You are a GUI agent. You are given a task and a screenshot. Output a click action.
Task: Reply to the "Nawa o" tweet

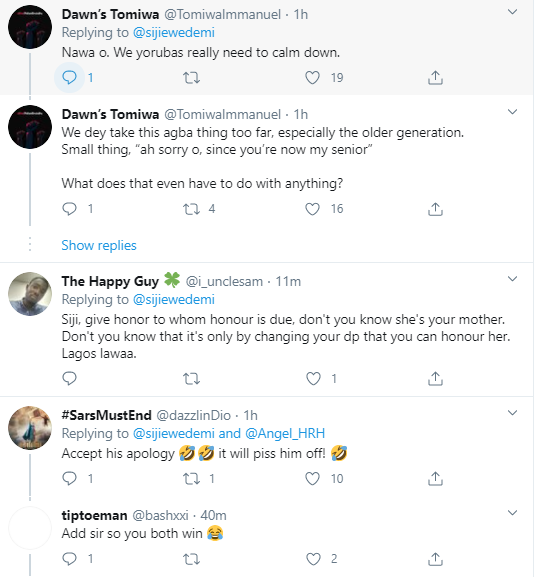pyautogui.click(x=69, y=78)
